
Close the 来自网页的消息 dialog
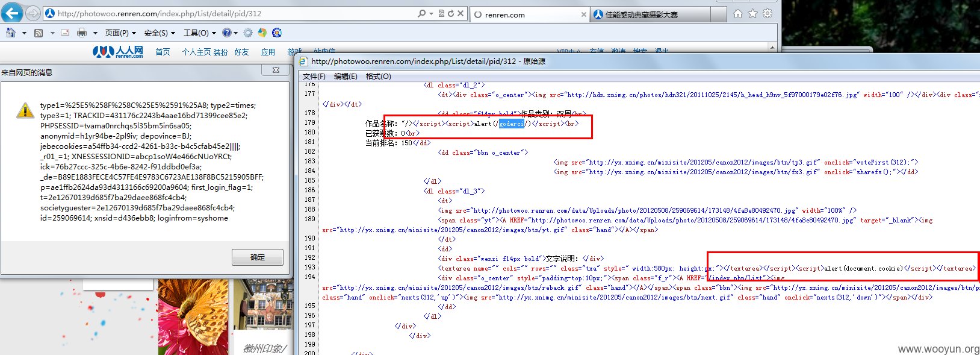click(276, 70)
